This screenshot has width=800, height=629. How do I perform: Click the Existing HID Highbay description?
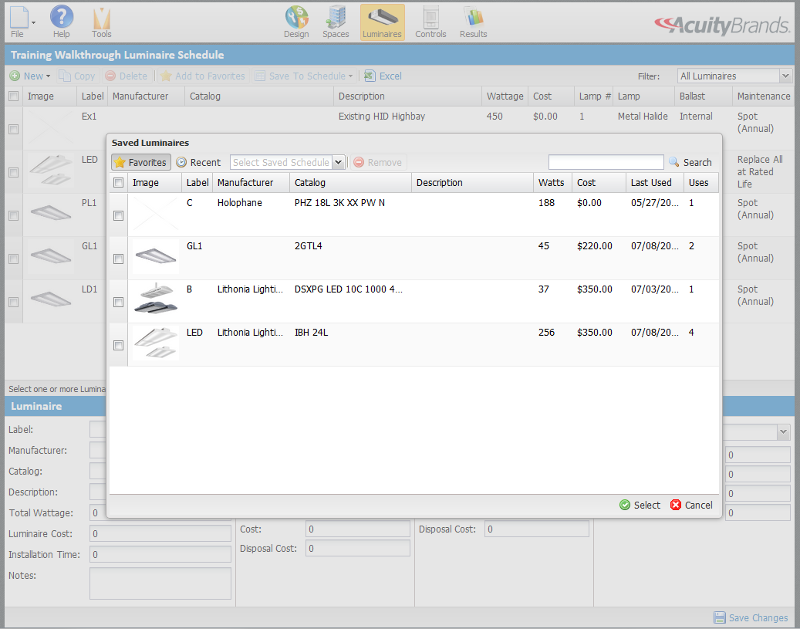tap(381, 116)
